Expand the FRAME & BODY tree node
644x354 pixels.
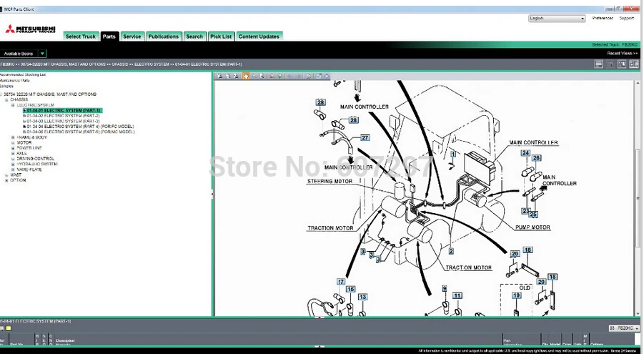13,137
